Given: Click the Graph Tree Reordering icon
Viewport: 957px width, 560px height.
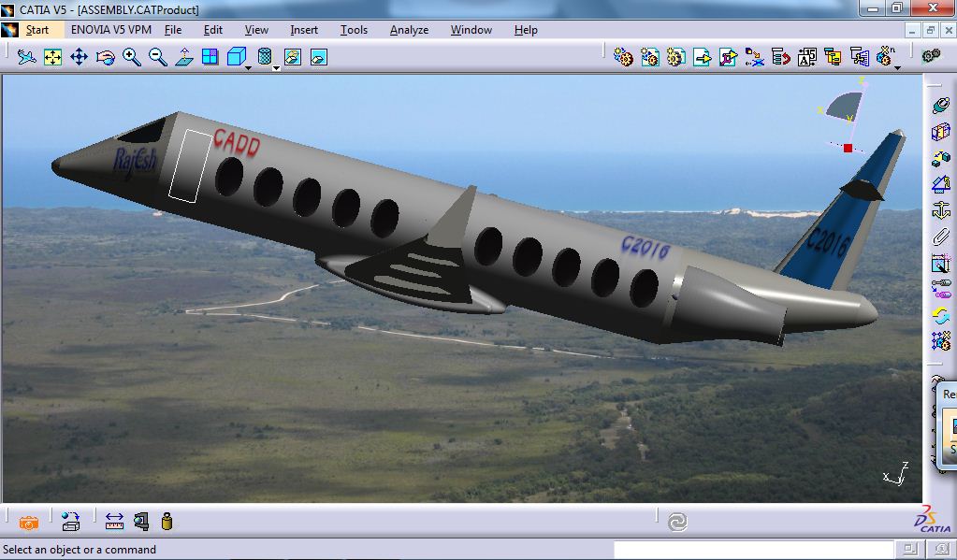Looking at the screenshot, I should point(780,57).
